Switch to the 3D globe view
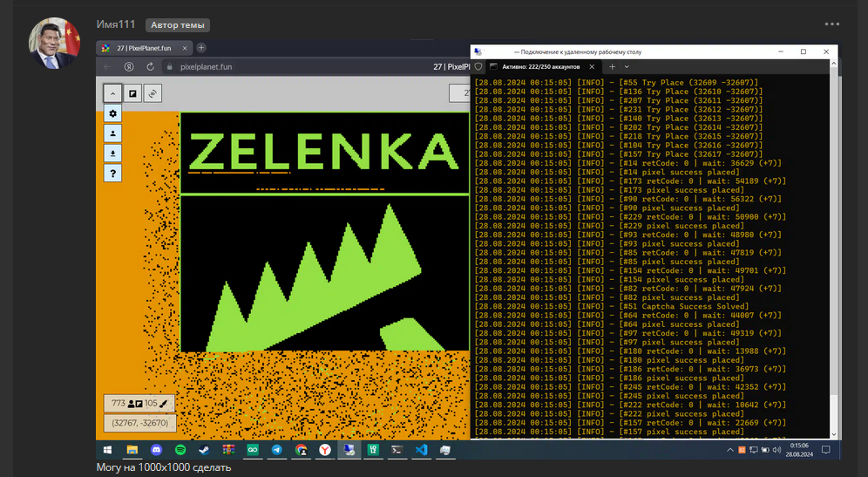Viewport: 868px width, 477px height. pyautogui.click(x=153, y=93)
